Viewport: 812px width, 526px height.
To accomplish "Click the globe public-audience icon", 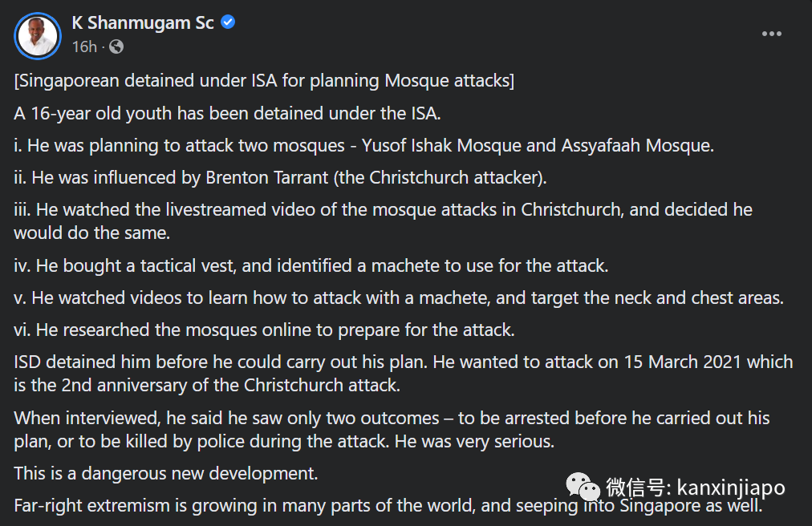I will pos(116,47).
